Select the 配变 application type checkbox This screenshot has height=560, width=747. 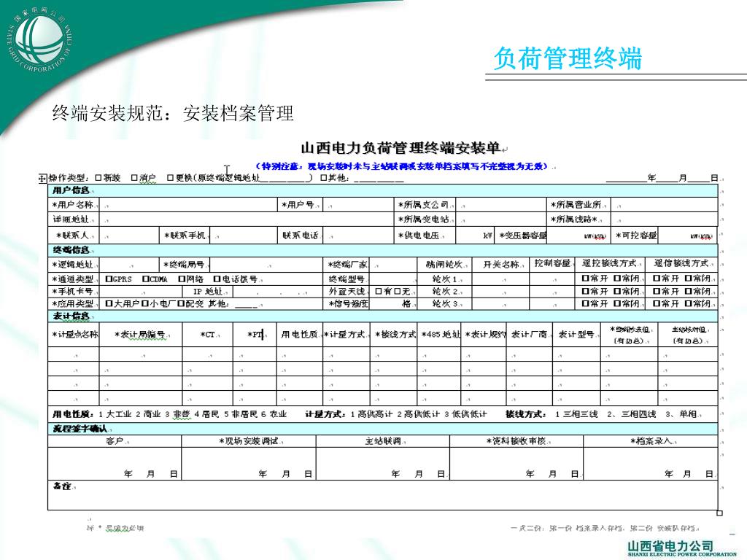pos(181,303)
